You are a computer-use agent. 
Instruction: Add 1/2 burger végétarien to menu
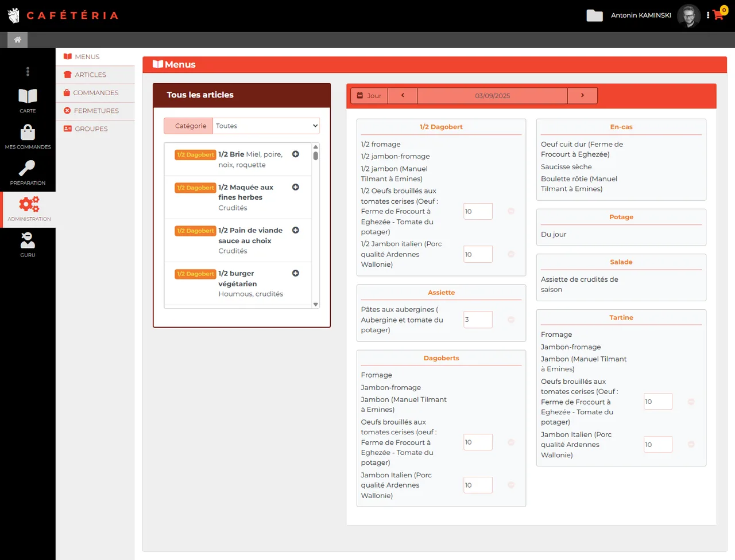296,273
